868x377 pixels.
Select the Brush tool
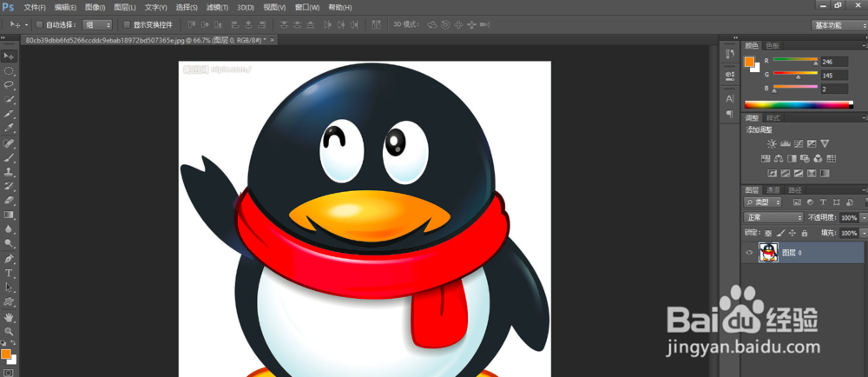click(x=9, y=157)
